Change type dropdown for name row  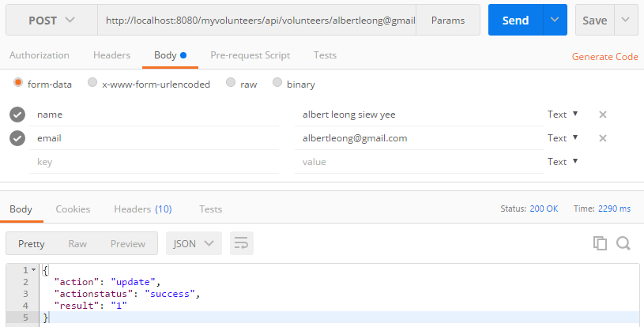point(563,115)
